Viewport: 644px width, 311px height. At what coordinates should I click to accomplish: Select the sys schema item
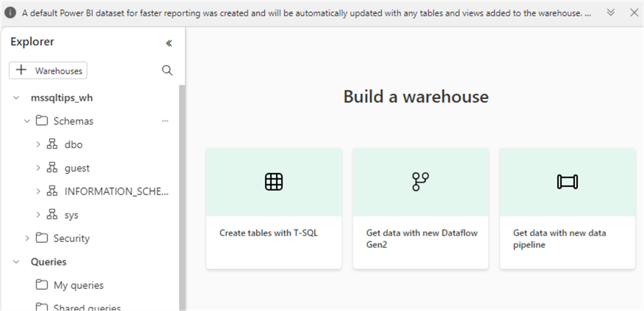click(71, 215)
